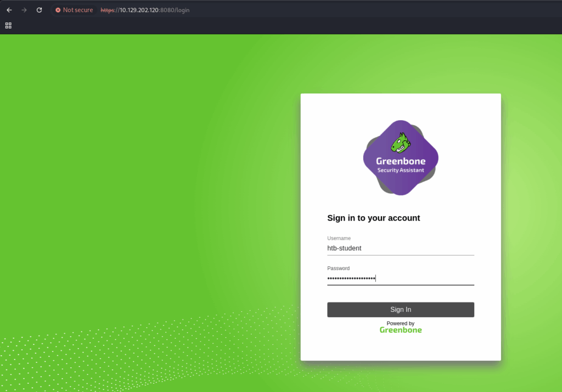562x392 pixels.
Task: Click the Password label
Action: tap(338, 268)
